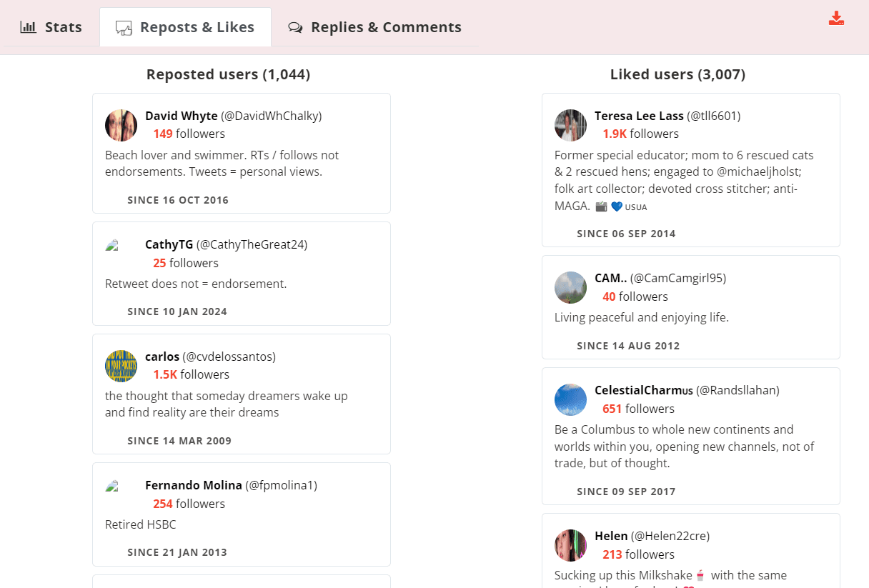This screenshot has width=869, height=588.
Task: Click the CelestialCharm blue avatar
Action: click(x=570, y=399)
